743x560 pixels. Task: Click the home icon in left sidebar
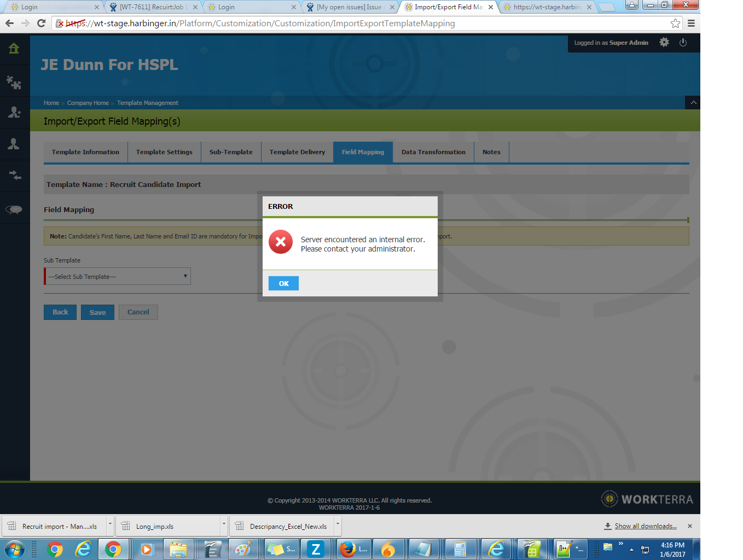tap(14, 49)
